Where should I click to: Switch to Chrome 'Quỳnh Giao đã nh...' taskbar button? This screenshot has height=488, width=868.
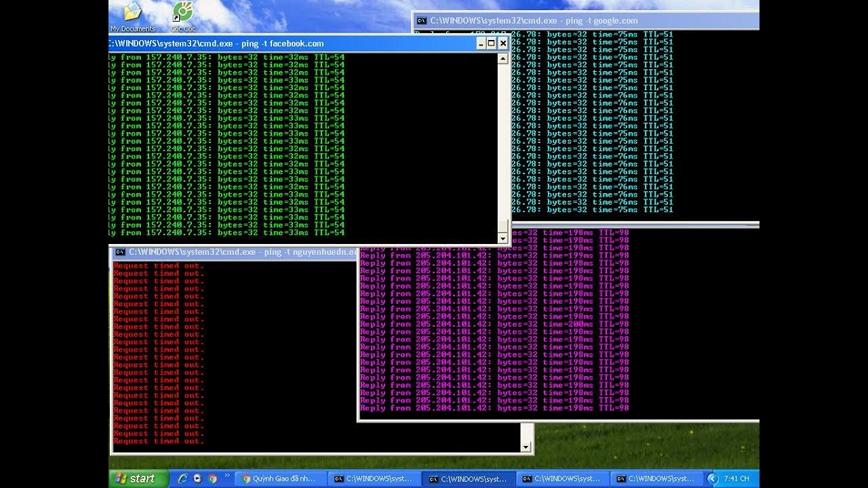click(281, 479)
